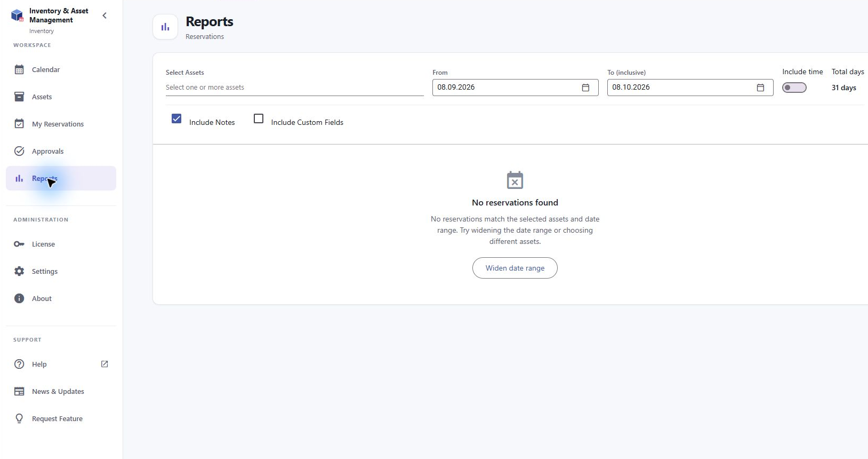Screen dimensions: 868x459
Task: Open News & Updates link
Action: 61,391
